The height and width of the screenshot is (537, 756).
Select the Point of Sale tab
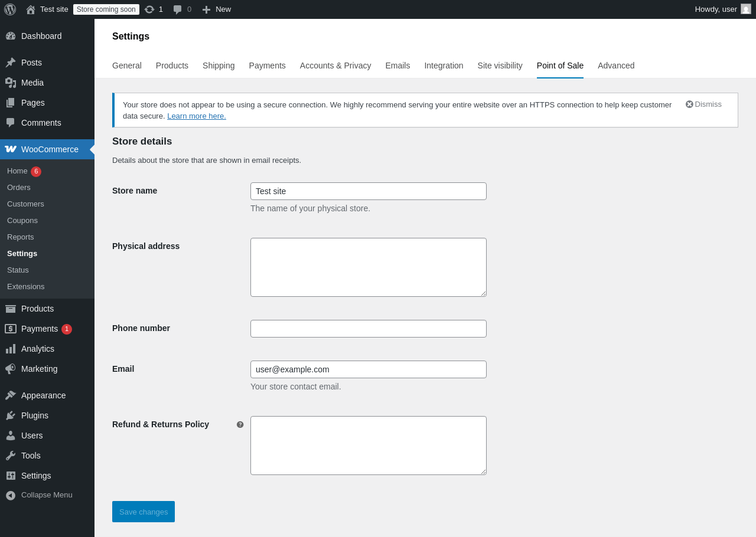tap(560, 66)
